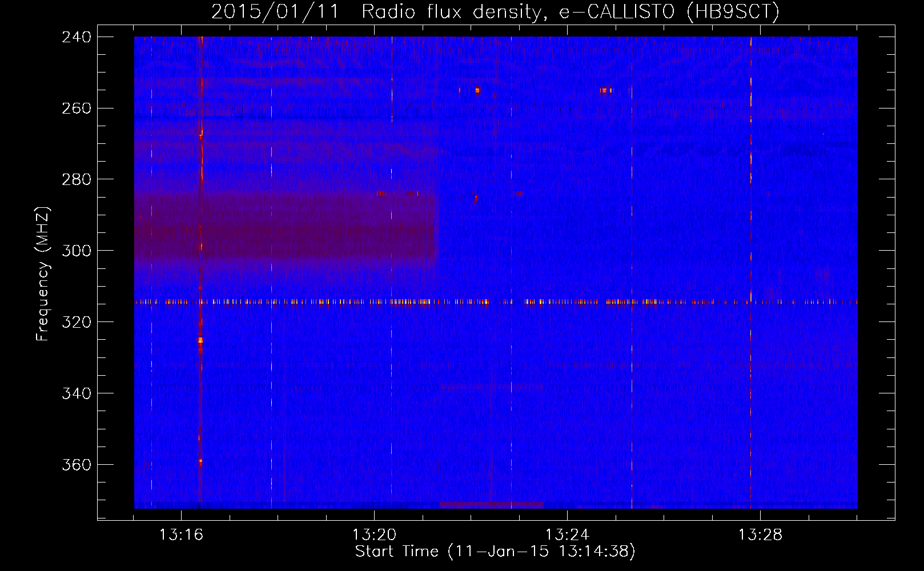Image resolution: width=924 pixels, height=571 pixels.
Task: Click the 320 frequency tick label
Action: [77, 323]
